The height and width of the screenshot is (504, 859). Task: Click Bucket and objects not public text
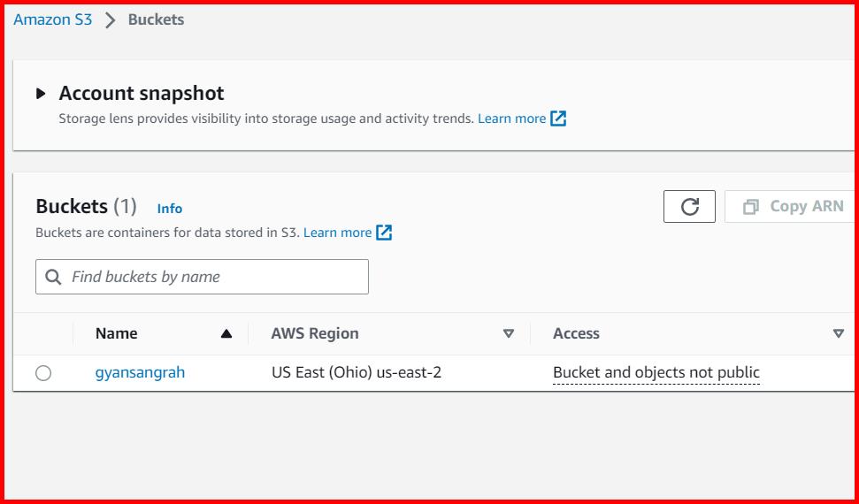tap(656, 372)
